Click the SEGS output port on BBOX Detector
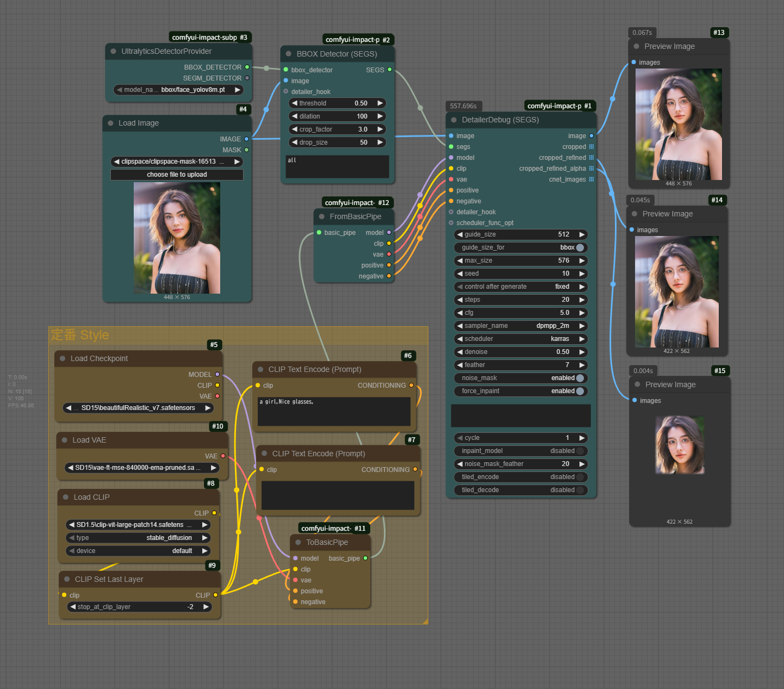Image resolution: width=784 pixels, height=689 pixels. click(389, 70)
